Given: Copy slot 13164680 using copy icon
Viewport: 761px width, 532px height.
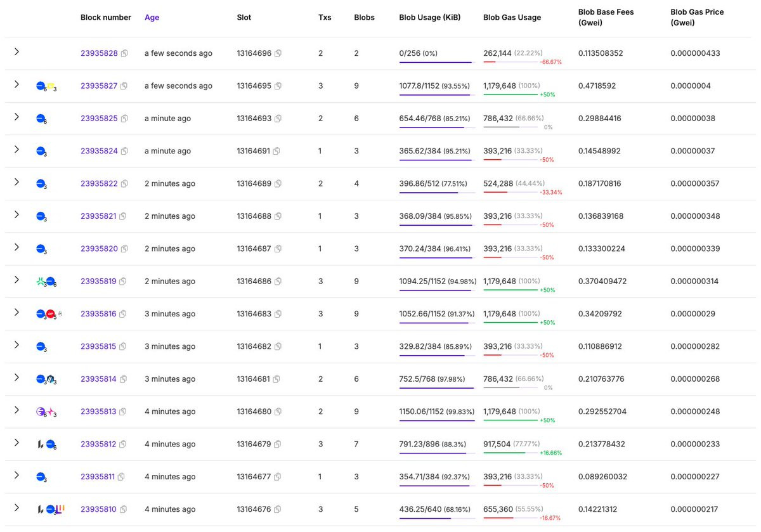Looking at the screenshot, I should pyautogui.click(x=278, y=412).
